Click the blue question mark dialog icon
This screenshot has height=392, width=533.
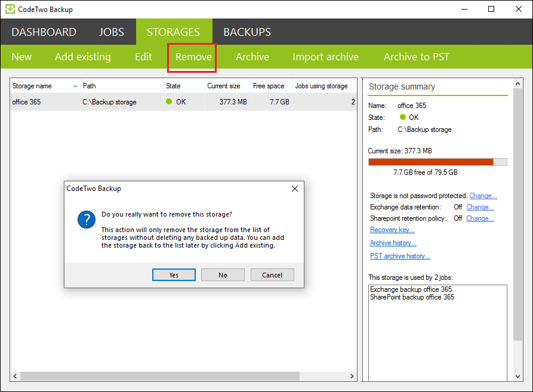tap(87, 220)
